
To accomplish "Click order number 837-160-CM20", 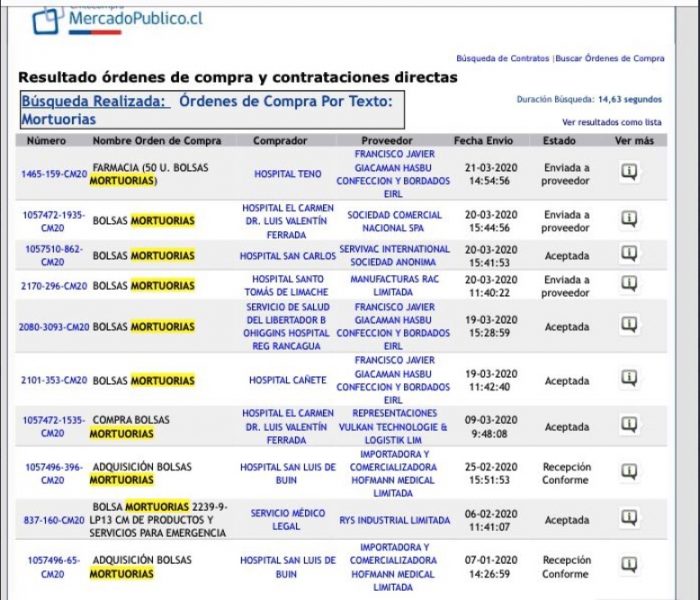I will [53, 520].
